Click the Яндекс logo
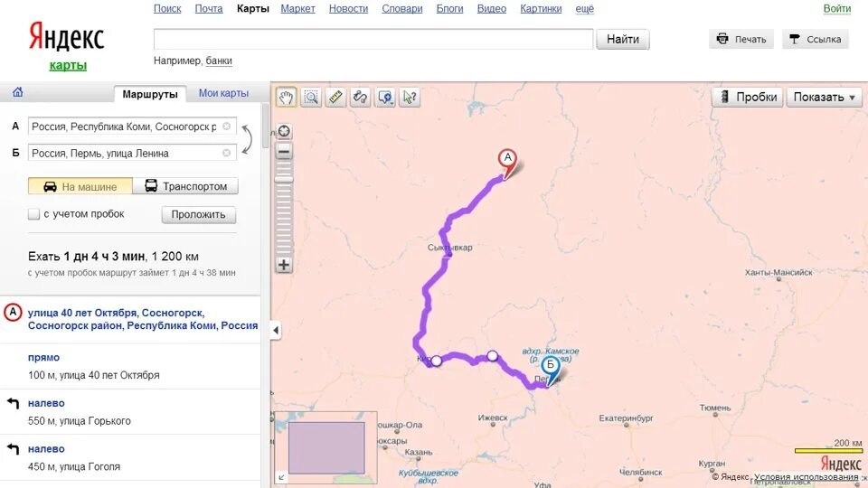This screenshot has width=868, height=488. point(66,37)
